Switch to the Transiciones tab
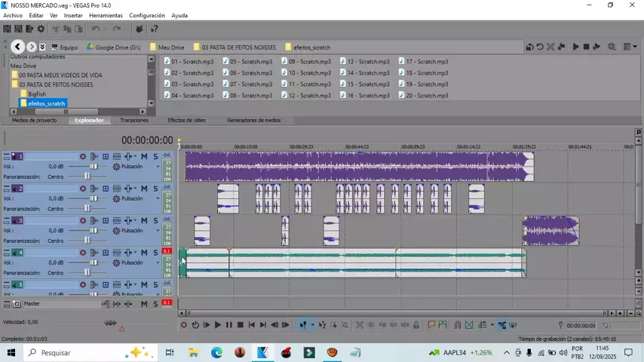 pyautogui.click(x=134, y=120)
